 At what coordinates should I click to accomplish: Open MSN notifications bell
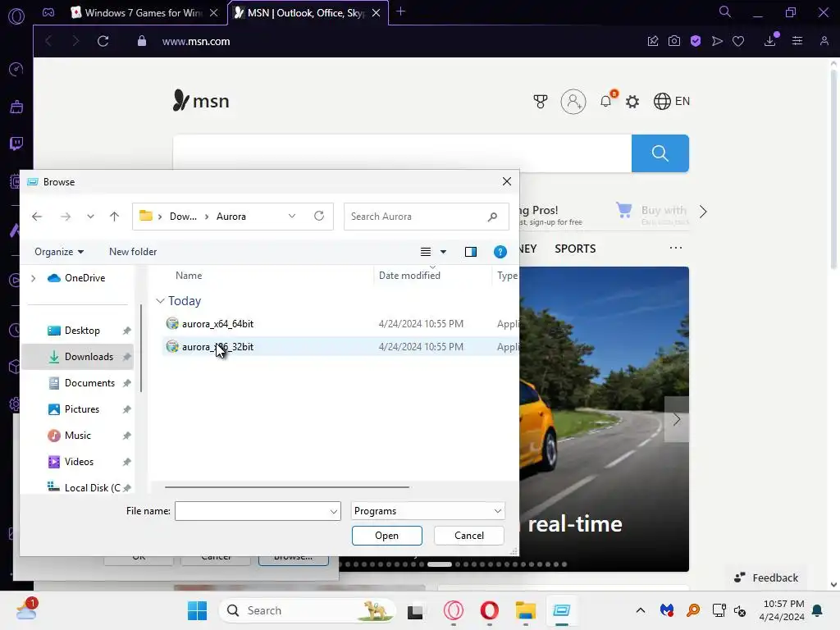coord(606,101)
